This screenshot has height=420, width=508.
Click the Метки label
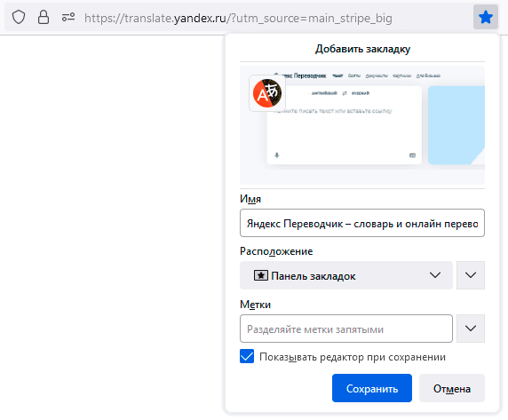pyautogui.click(x=255, y=305)
